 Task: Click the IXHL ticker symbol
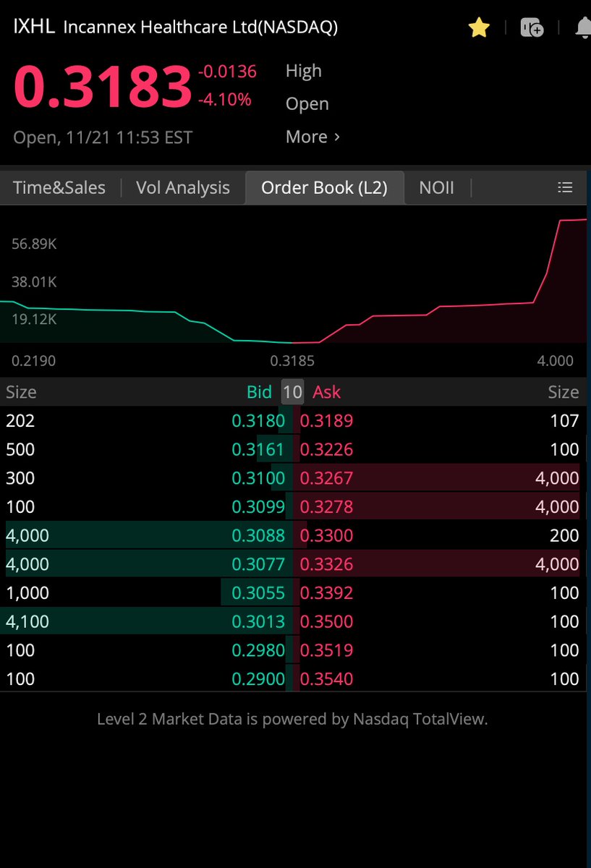point(34,27)
